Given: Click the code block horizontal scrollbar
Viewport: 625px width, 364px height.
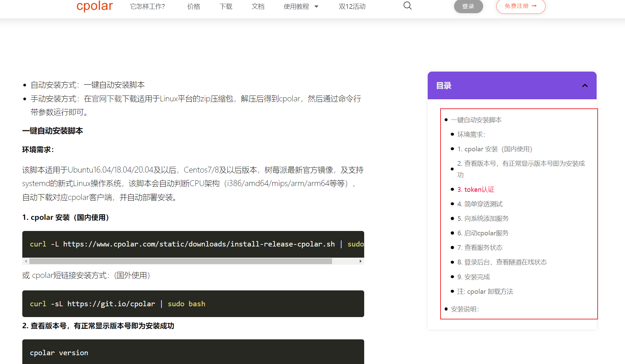Looking at the screenshot, I should [181, 261].
